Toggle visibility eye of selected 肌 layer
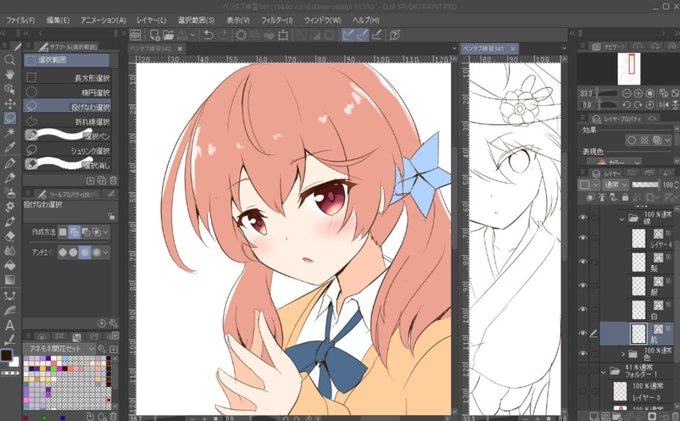The height and width of the screenshot is (421, 680). click(583, 333)
